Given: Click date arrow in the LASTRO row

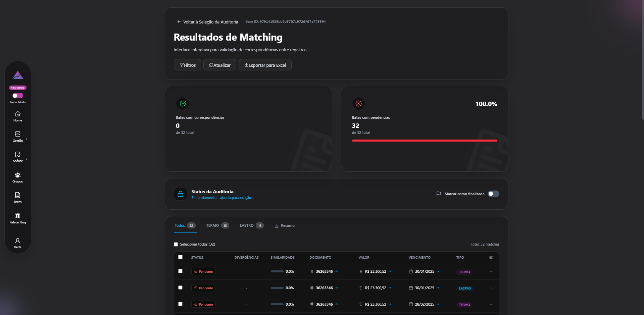Looking at the screenshot, I should (438, 288).
